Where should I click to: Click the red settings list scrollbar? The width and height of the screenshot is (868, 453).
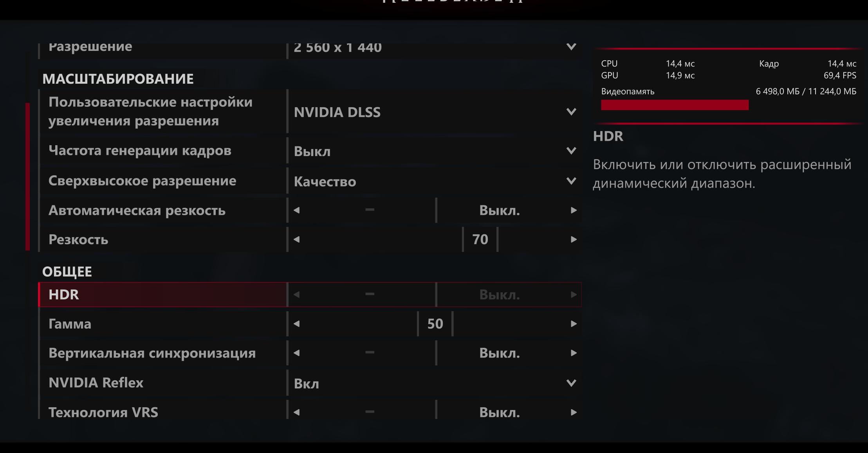[x=27, y=176]
